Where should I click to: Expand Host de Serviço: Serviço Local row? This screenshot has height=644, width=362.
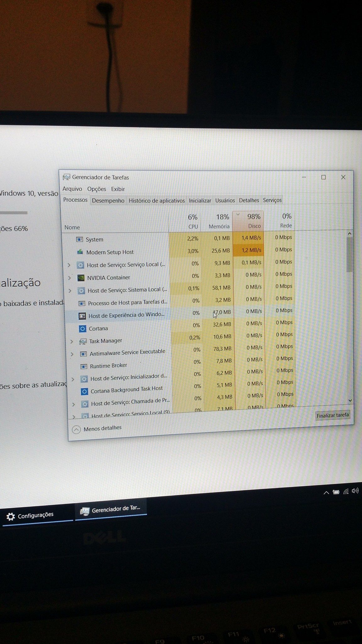[69, 265]
